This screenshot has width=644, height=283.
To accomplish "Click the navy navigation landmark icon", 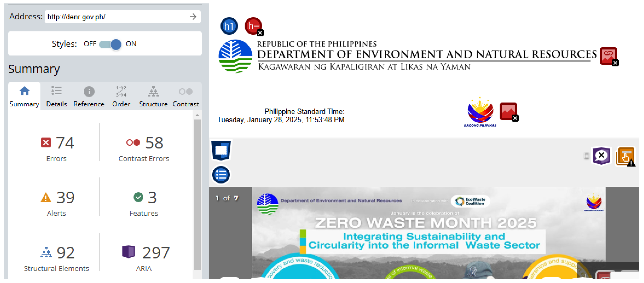I will pyautogui.click(x=221, y=150).
